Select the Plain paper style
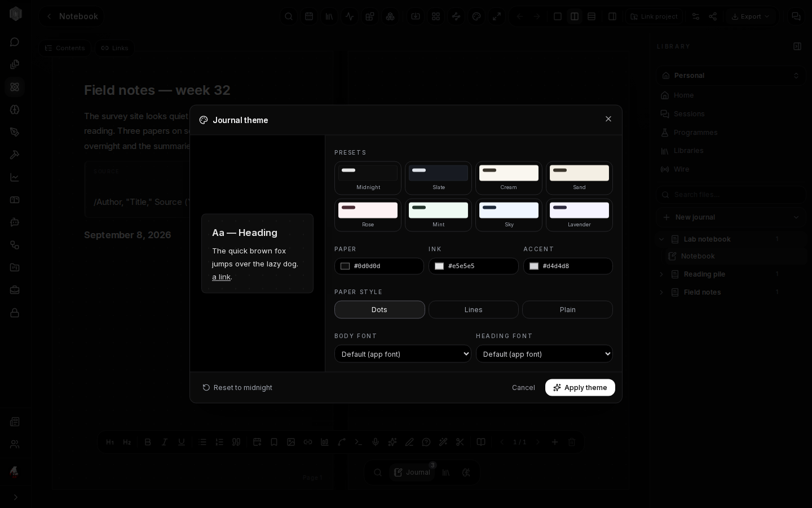 coord(568,309)
